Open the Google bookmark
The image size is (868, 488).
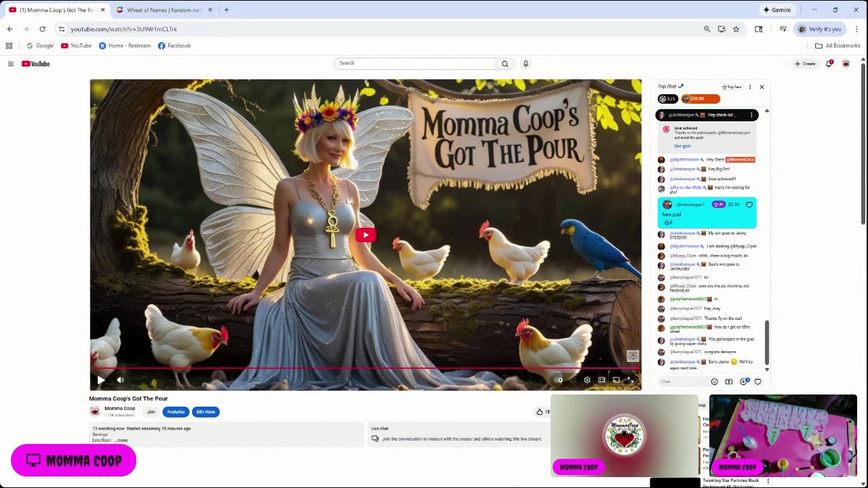[x=40, y=46]
